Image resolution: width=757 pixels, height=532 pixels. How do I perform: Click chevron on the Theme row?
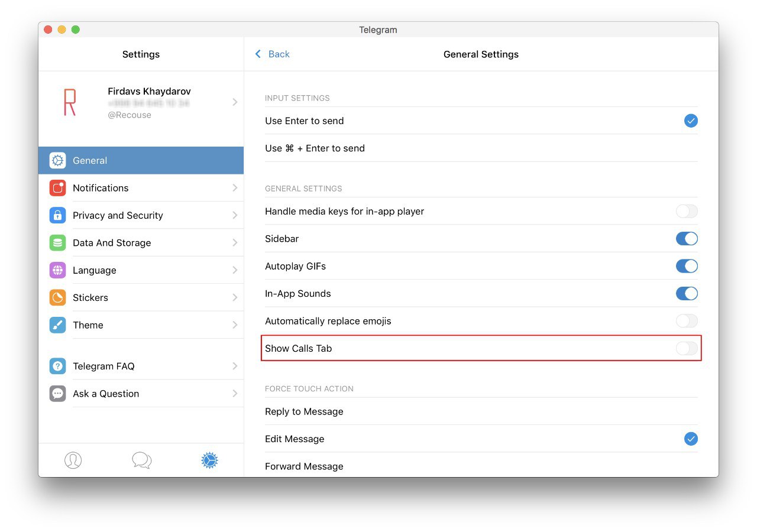(x=235, y=325)
